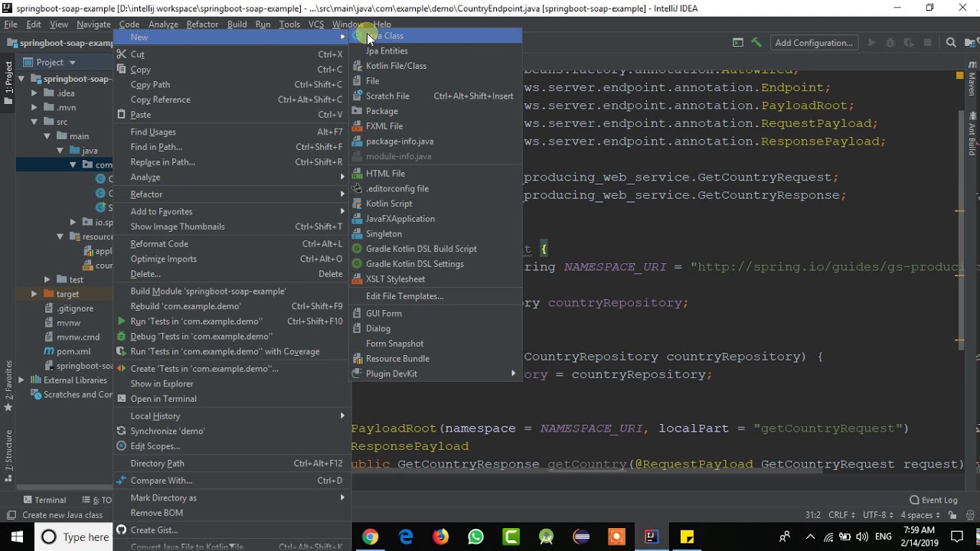Image resolution: width=980 pixels, height=551 pixels.
Task: Select mvnw.cmd in project tree
Action: [71, 337]
